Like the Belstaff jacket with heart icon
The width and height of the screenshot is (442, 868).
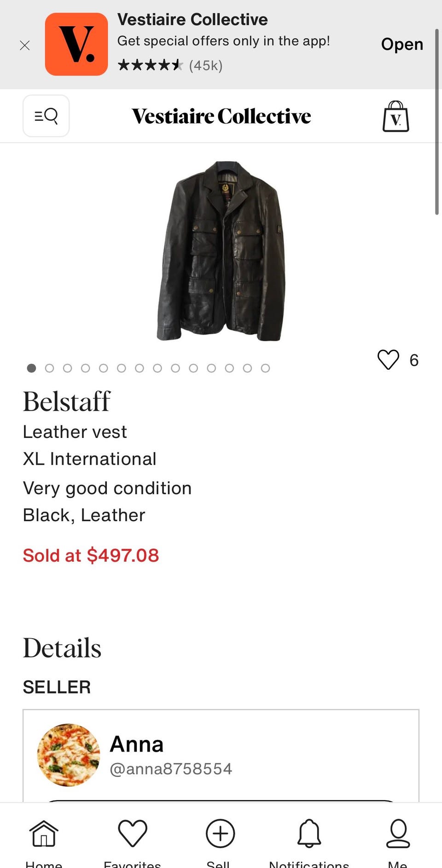388,360
